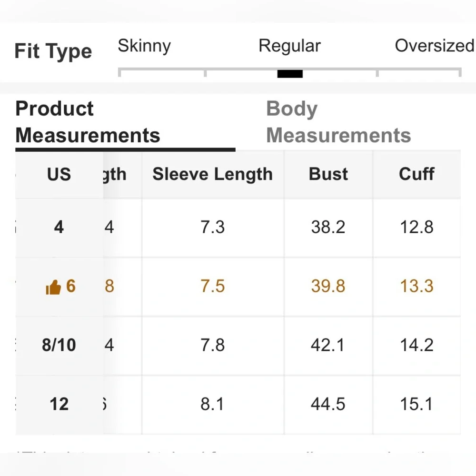Select the Skinny fit label

(144, 46)
